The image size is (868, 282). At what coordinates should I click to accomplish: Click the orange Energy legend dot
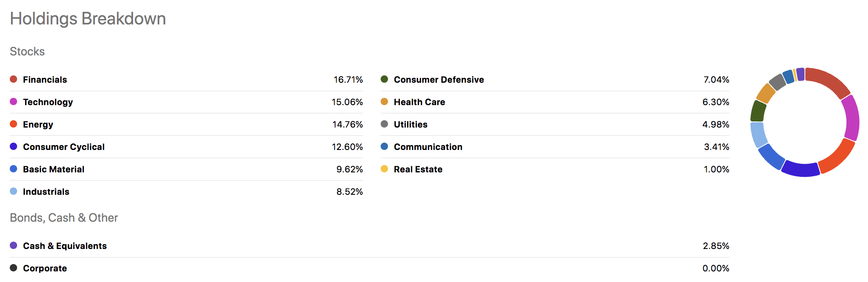pyautogui.click(x=13, y=124)
